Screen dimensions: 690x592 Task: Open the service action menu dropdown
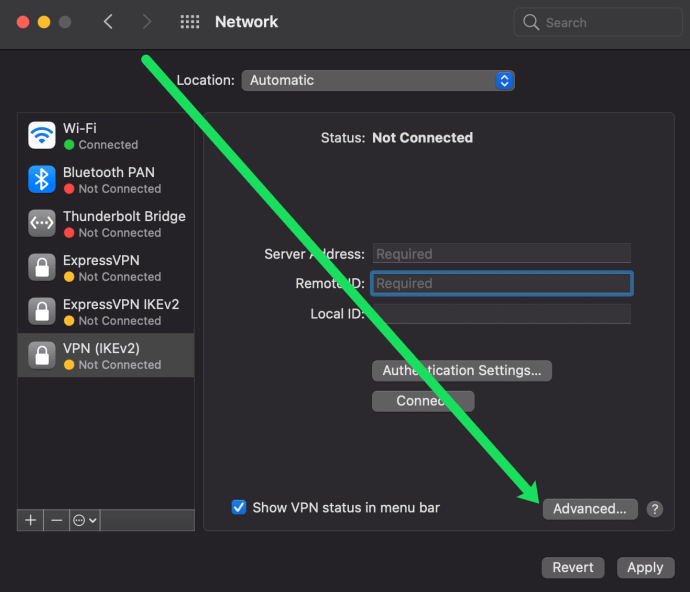pos(85,520)
